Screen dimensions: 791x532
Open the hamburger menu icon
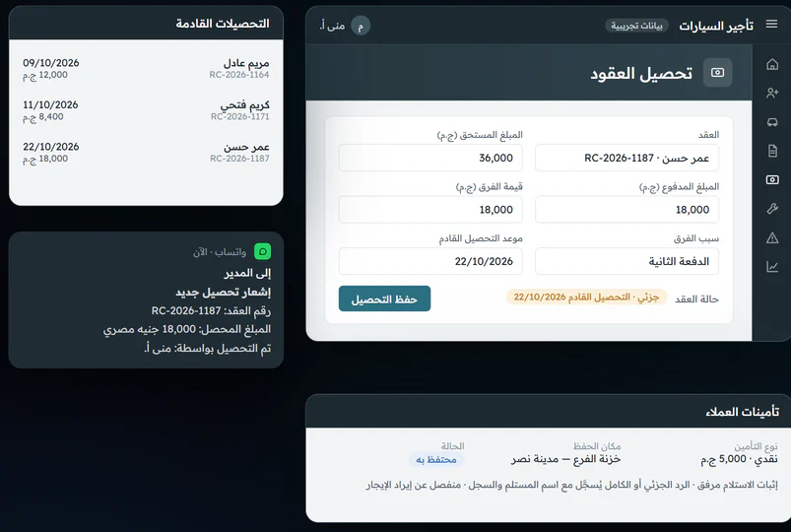(771, 25)
